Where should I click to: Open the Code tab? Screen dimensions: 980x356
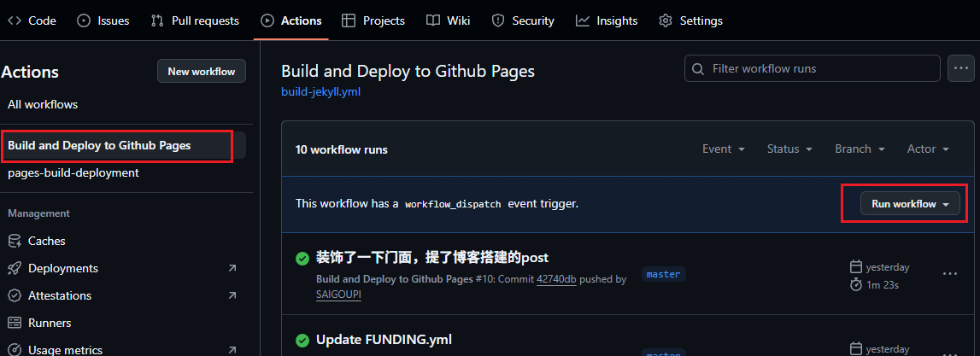tap(32, 20)
